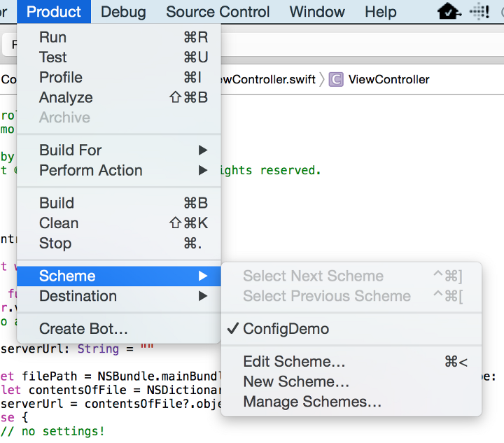Open the Window menu
This screenshot has width=504, height=443.
(x=317, y=12)
